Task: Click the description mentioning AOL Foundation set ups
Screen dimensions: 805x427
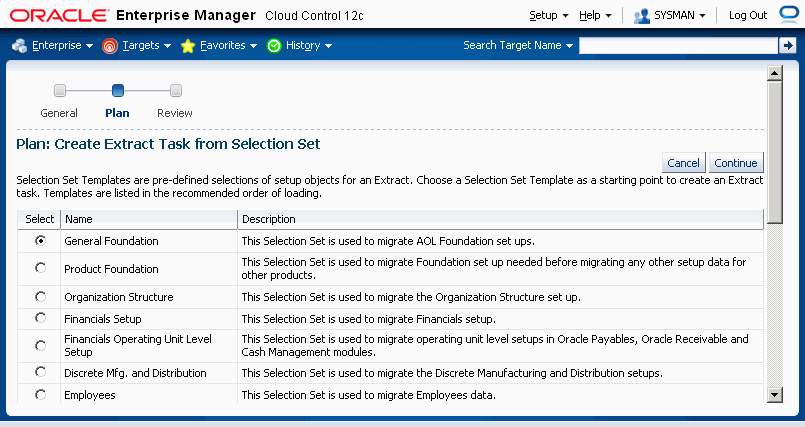Action: (388, 241)
